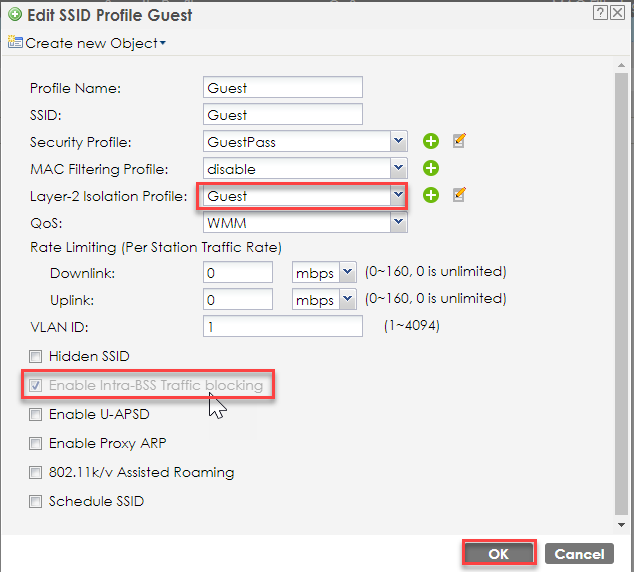This screenshot has height=572, width=634.
Task: Open the MAC Filtering Profile dropdown
Action: coord(398,168)
